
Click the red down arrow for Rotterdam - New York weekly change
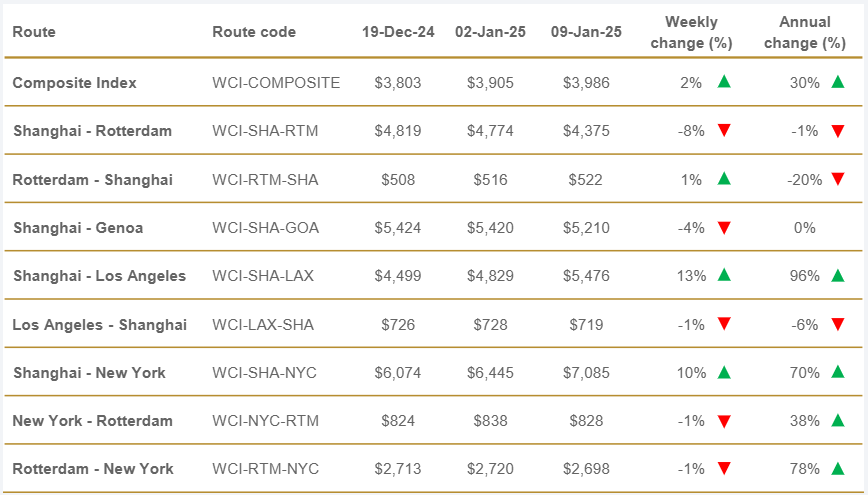[x=724, y=468]
